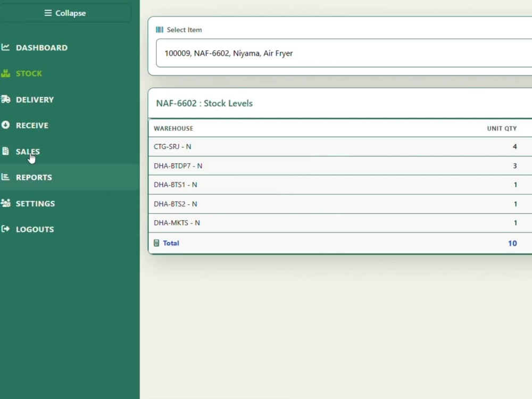The width and height of the screenshot is (532, 399).
Task: Click the Reports bar-chart icon
Action: [5, 177]
